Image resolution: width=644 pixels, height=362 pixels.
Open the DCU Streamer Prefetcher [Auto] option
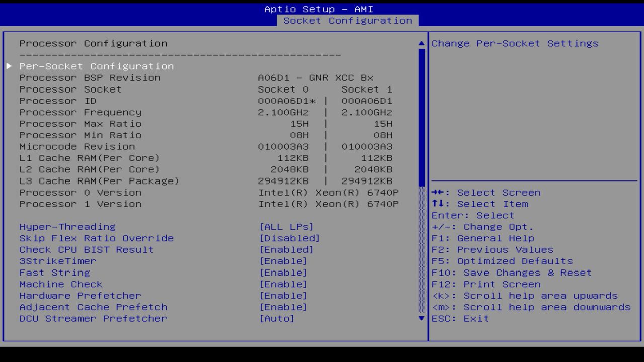point(277,318)
